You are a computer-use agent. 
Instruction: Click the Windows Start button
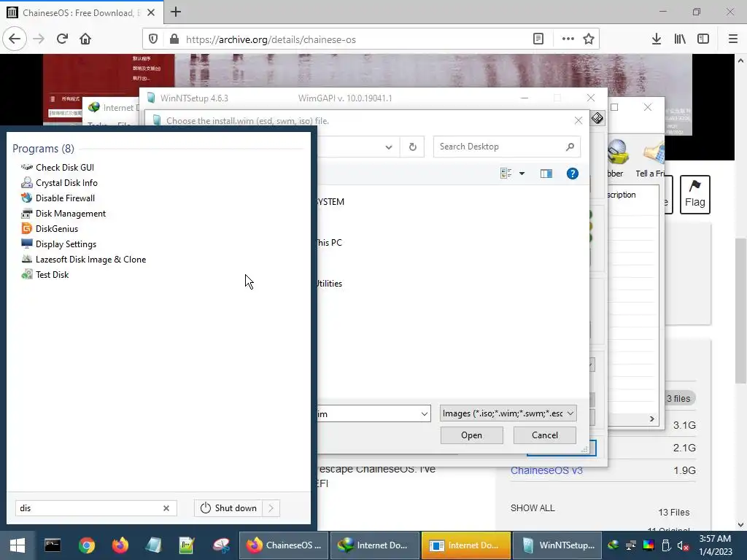tap(18, 545)
